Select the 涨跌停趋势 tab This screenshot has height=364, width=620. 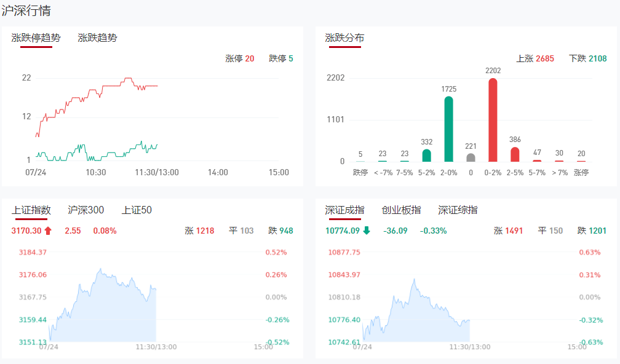[36, 38]
